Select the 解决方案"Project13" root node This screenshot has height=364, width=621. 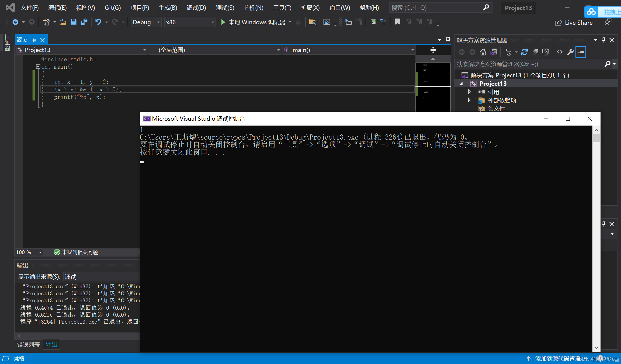(520, 75)
